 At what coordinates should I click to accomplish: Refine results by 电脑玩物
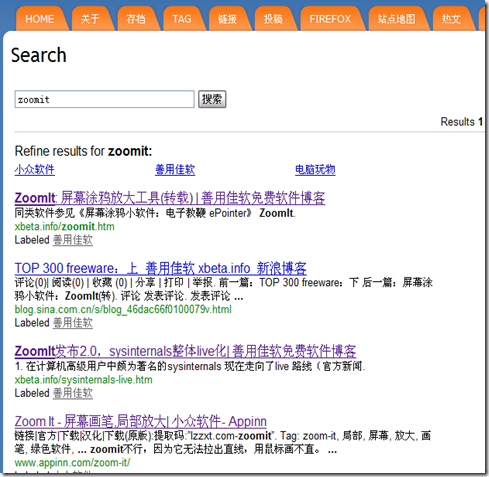tap(315, 170)
